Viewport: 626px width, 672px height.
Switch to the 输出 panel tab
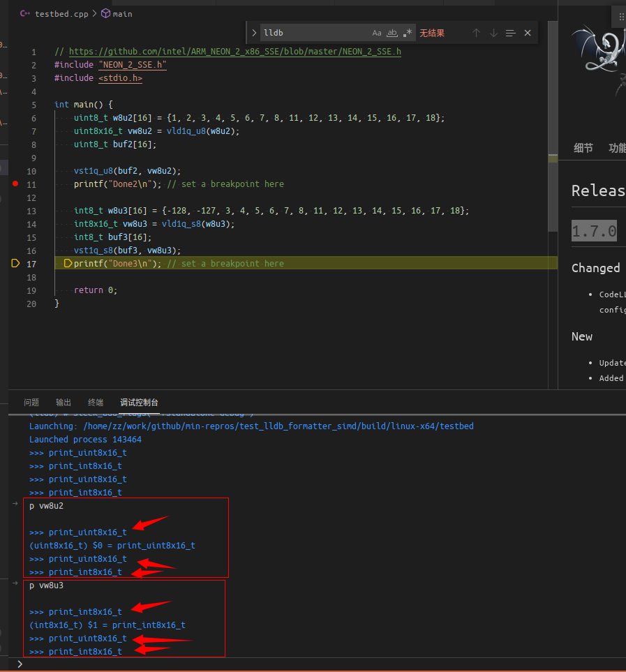click(64, 403)
